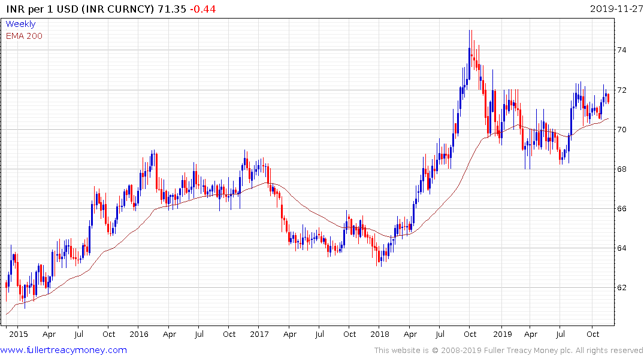Select the chart title INR per 1 USD

tap(43, 9)
